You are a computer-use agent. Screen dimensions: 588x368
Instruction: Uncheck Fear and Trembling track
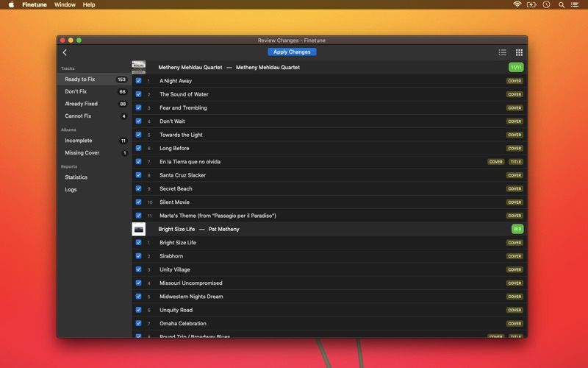pyautogui.click(x=138, y=107)
